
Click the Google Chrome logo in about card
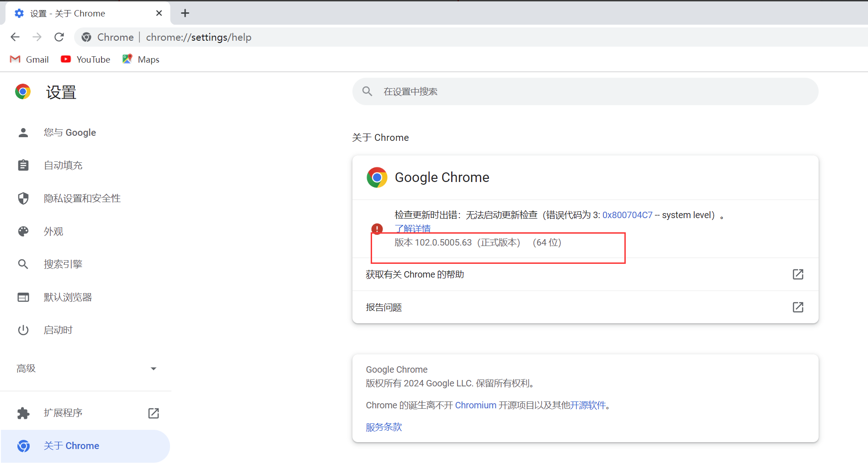click(x=377, y=177)
